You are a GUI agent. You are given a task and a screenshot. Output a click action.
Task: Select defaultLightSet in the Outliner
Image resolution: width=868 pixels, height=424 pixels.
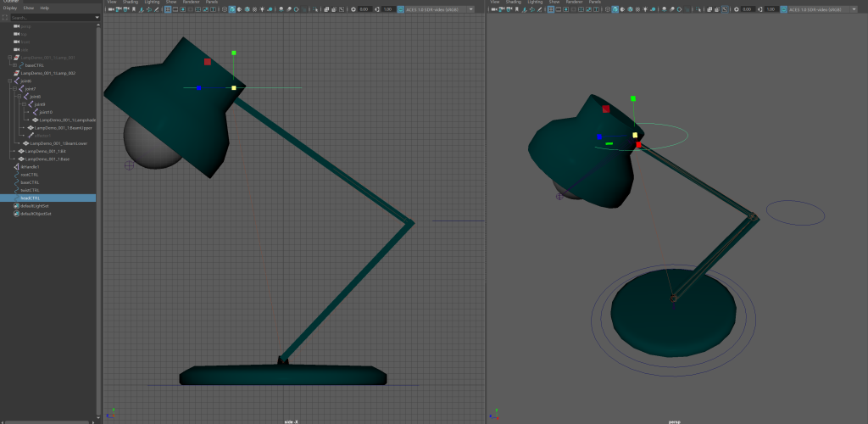click(x=35, y=206)
